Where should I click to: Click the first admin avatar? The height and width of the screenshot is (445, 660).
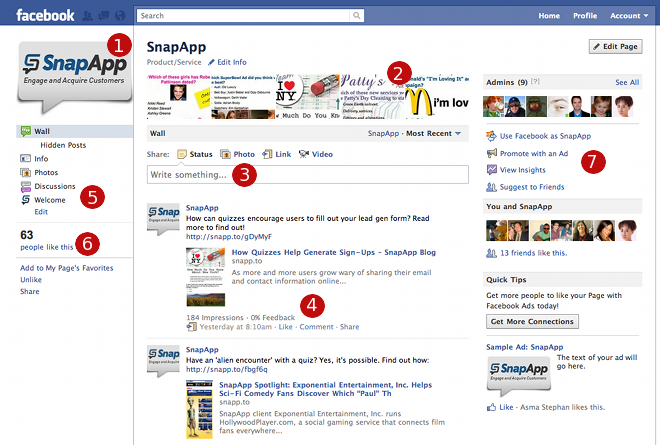[493, 106]
